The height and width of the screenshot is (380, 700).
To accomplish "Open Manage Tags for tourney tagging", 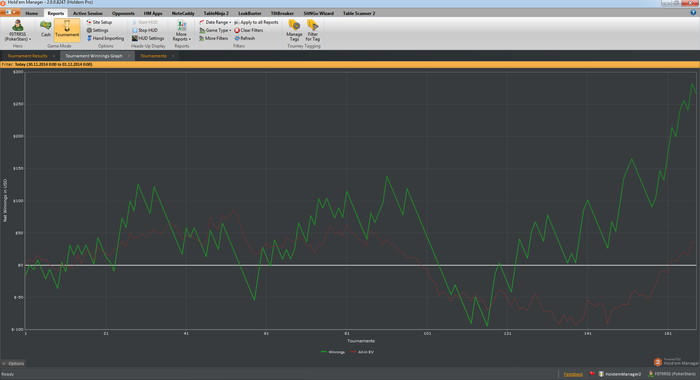I will (294, 30).
